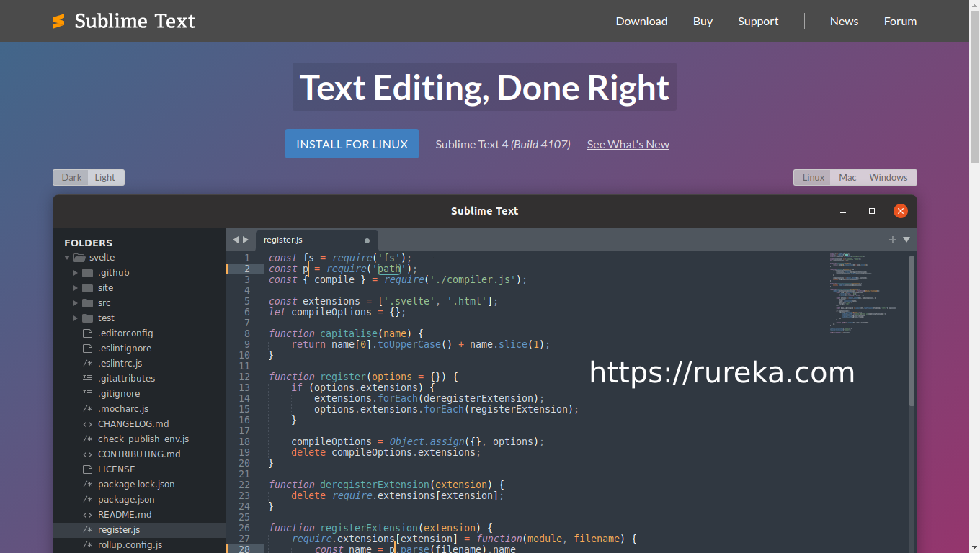Screen dimensions: 980x553
Task: Open the Download page
Action: [x=641, y=22]
